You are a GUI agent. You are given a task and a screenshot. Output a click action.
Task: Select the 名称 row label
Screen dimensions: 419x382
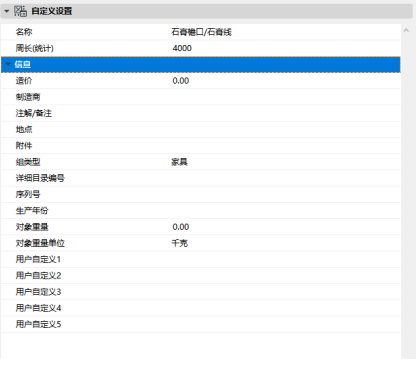[x=24, y=32]
